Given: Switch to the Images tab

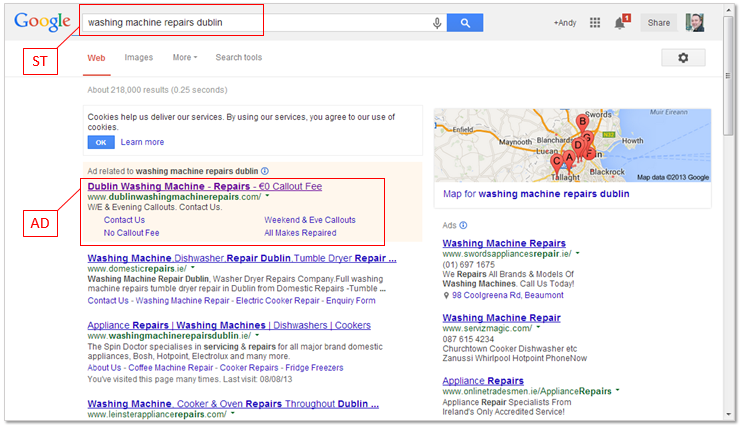Looking at the screenshot, I should click(x=139, y=58).
